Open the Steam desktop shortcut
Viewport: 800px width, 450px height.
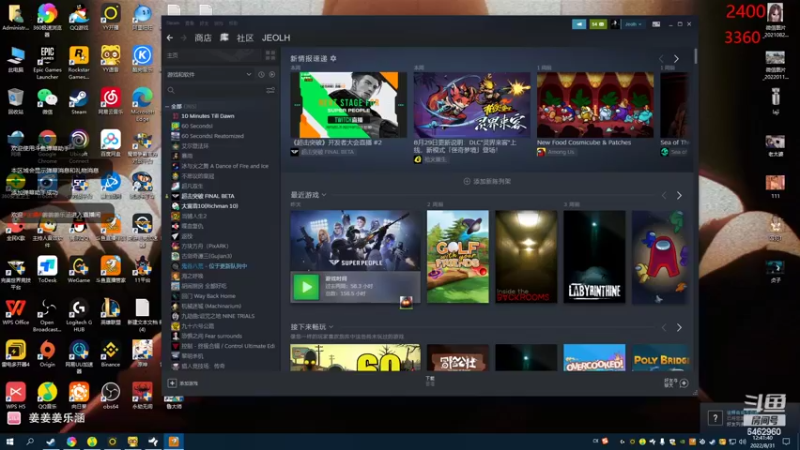(79, 102)
